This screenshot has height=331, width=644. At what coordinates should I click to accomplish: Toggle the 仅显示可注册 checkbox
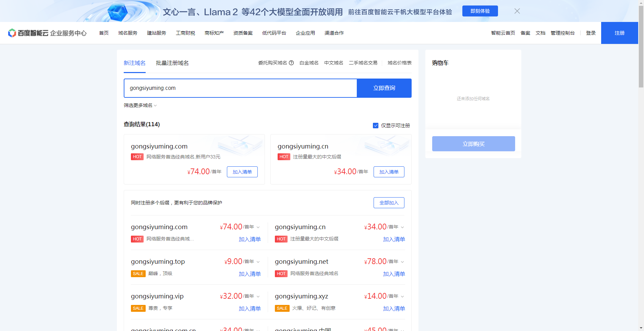point(375,126)
